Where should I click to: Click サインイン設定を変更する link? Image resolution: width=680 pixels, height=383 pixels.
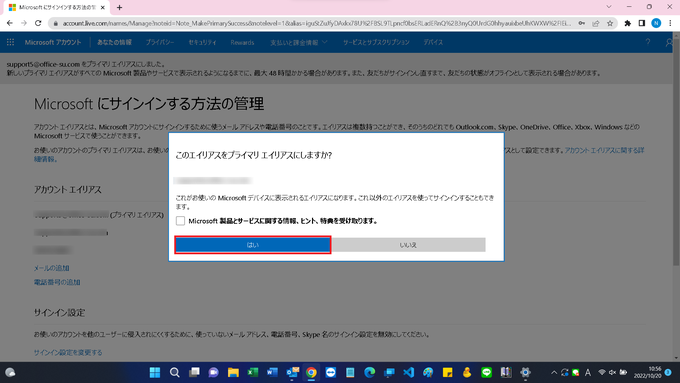(68, 353)
